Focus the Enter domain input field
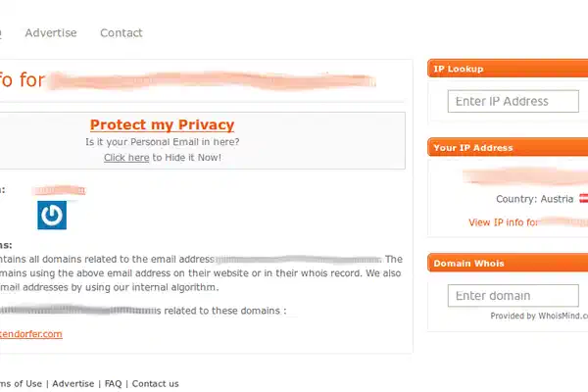588x392 pixels. pyautogui.click(x=513, y=296)
